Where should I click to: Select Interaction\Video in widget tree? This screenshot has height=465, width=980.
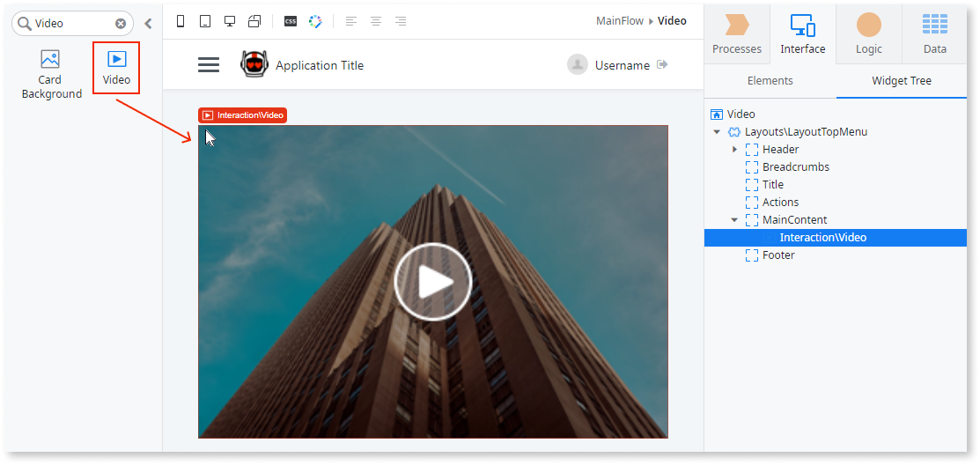(x=835, y=238)
